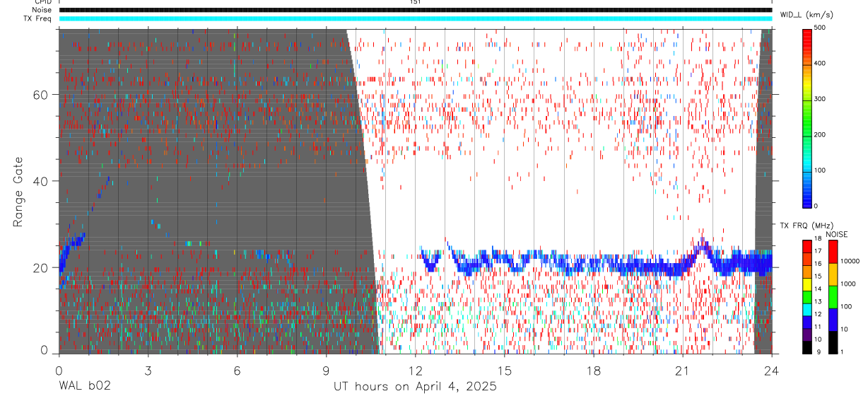
Task: Click the cyan segment of the TX FRQ color bar
Action: pos(807,308)
